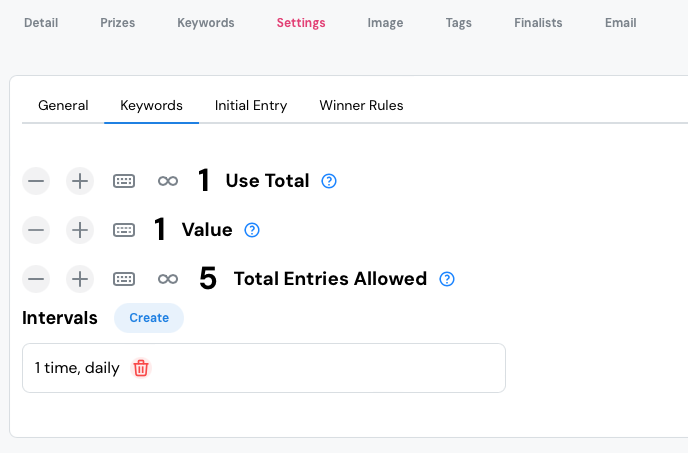Click keyboard icon beside Value
688x453 pixels.
tap(124, 230)
